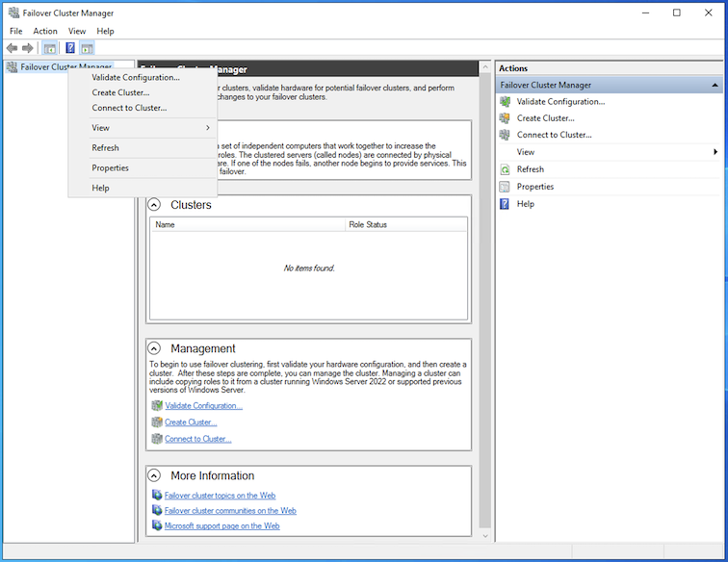
Task: Click Connect to Cluster link under Management
Action: [x=198, y=439]
